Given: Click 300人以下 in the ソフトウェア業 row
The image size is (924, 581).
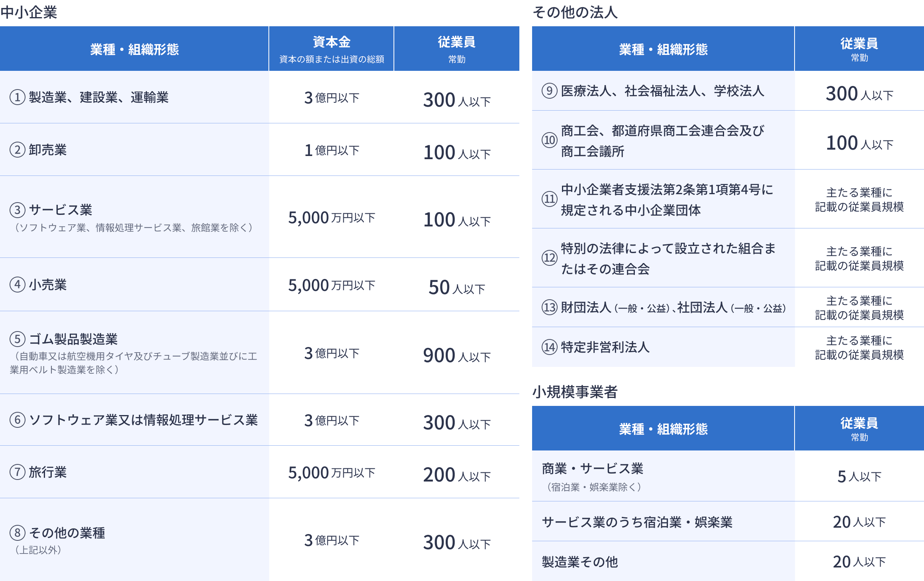Looking at the screenshot, I should pos(457,422).
